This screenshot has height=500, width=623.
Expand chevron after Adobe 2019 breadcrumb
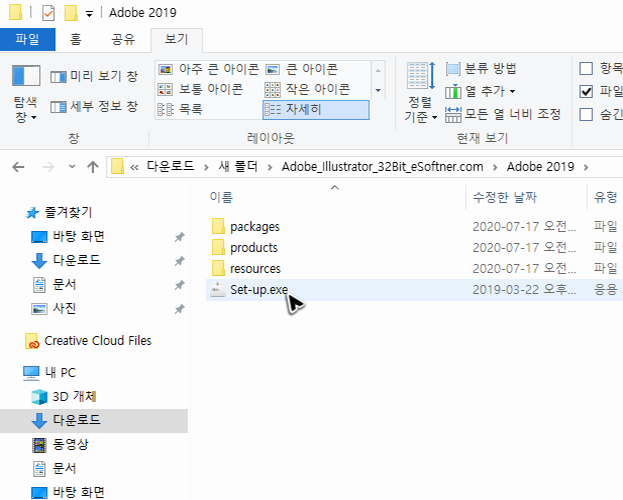coord(586,167)
